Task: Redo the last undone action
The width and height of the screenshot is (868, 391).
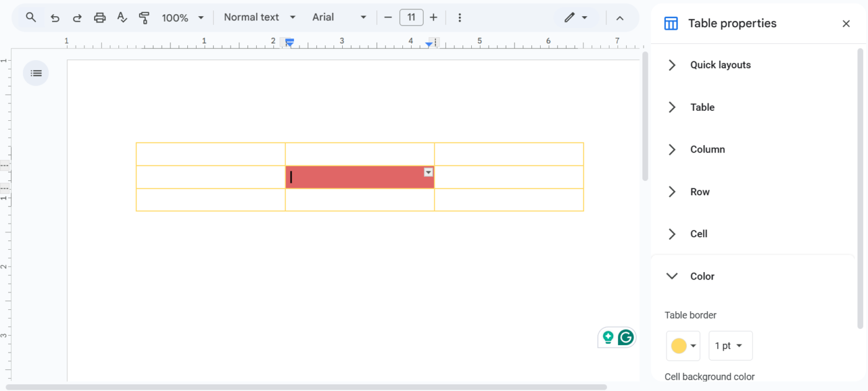Action: click(77, 17)
